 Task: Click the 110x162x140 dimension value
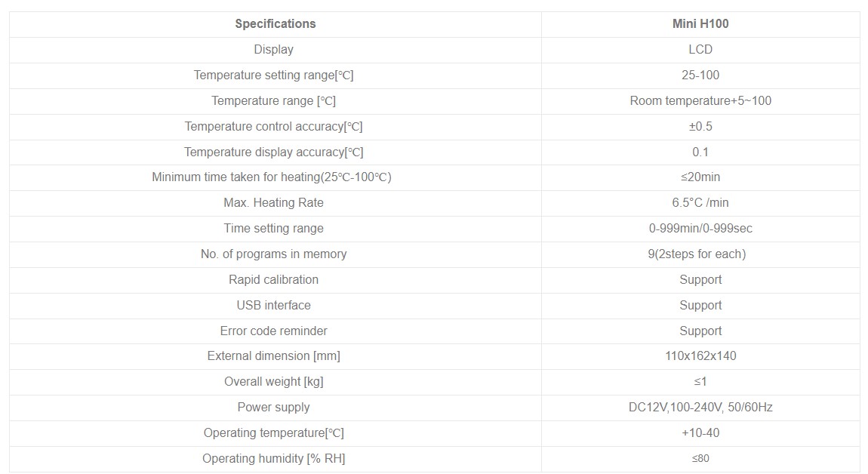click(x=700, y=355)
